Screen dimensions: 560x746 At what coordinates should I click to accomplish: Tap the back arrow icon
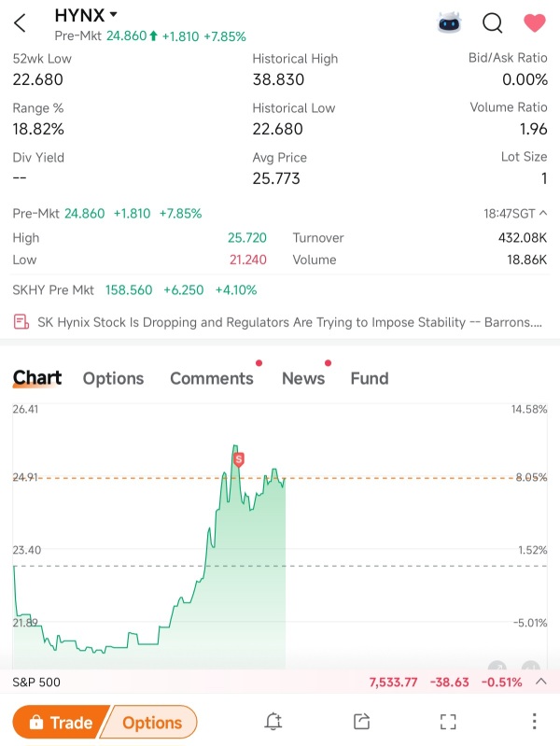[x=20, y=22]
